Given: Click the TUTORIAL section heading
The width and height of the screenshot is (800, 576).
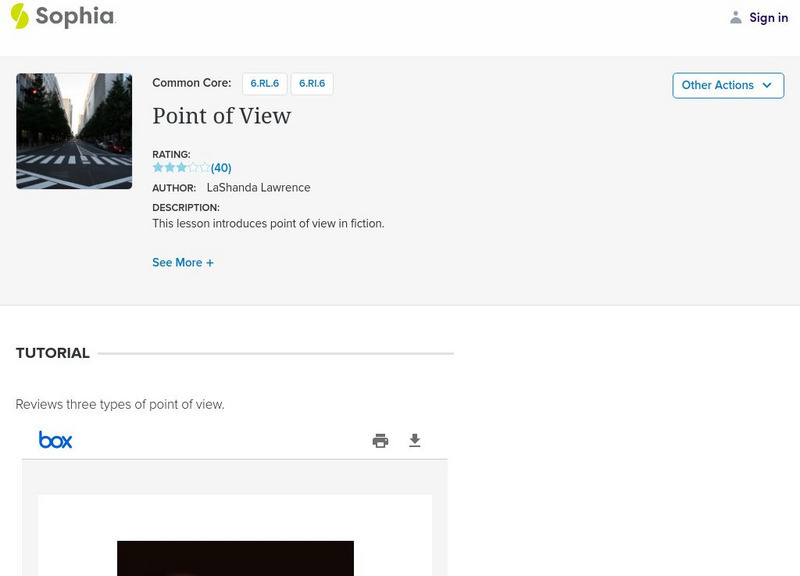Looking at the screenshot, I should click(x=51, y=353).
